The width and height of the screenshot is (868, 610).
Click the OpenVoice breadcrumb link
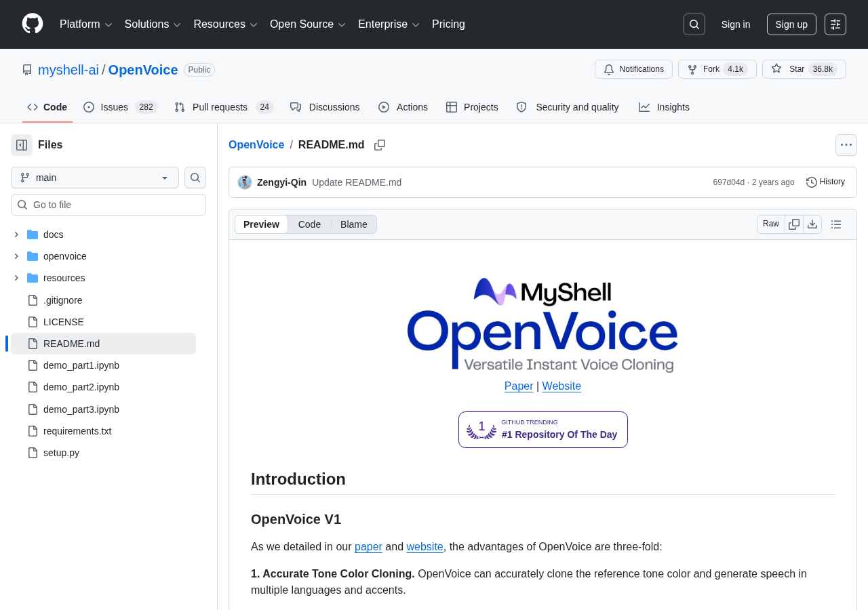(256, 145)
